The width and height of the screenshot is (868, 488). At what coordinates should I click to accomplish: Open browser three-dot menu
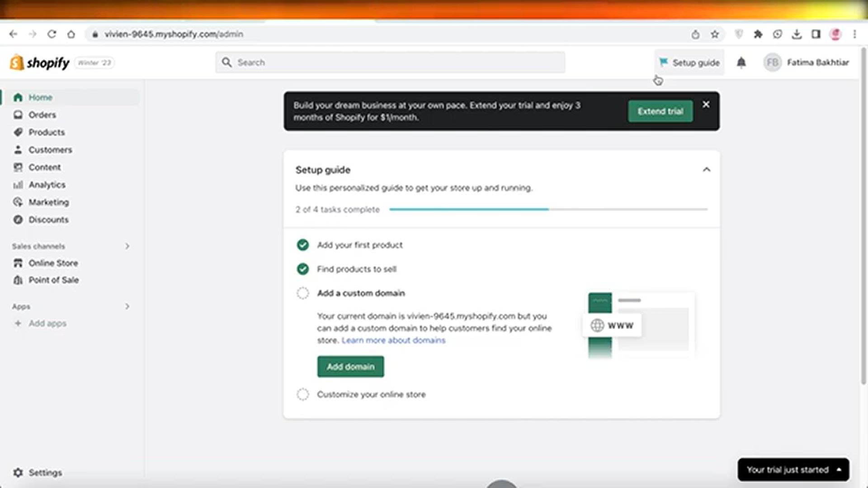tap(854, 34)
